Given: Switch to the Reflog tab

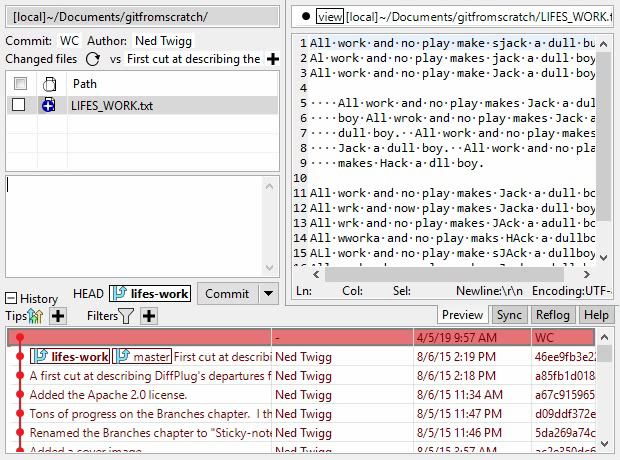Looking at the screenshot, I should point(553,315).
